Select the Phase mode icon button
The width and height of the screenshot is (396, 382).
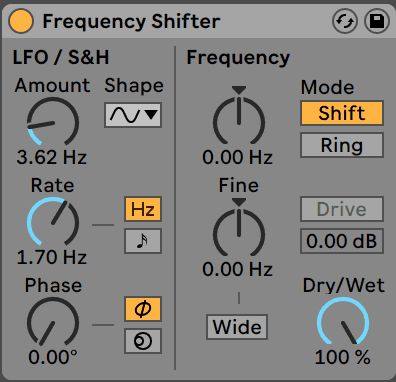point(143,309)
